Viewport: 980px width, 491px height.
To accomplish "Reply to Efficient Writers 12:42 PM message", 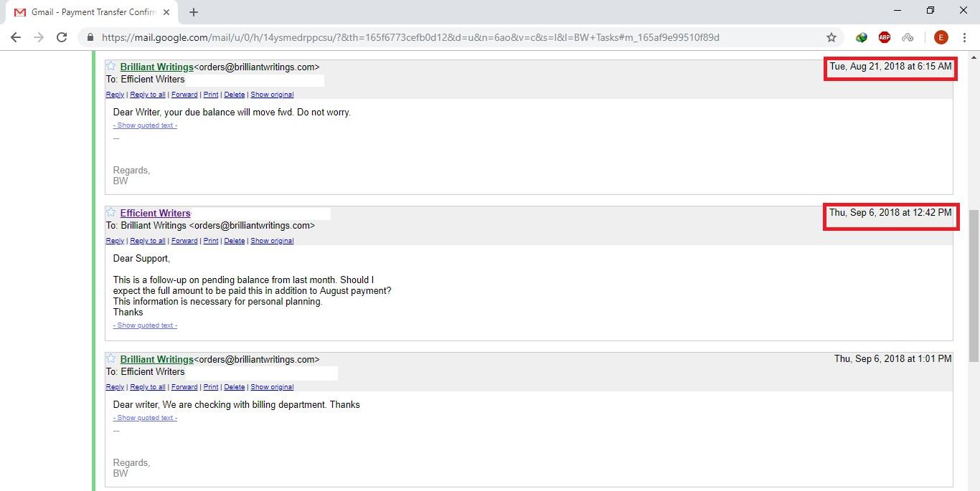I will coord(115,241).
